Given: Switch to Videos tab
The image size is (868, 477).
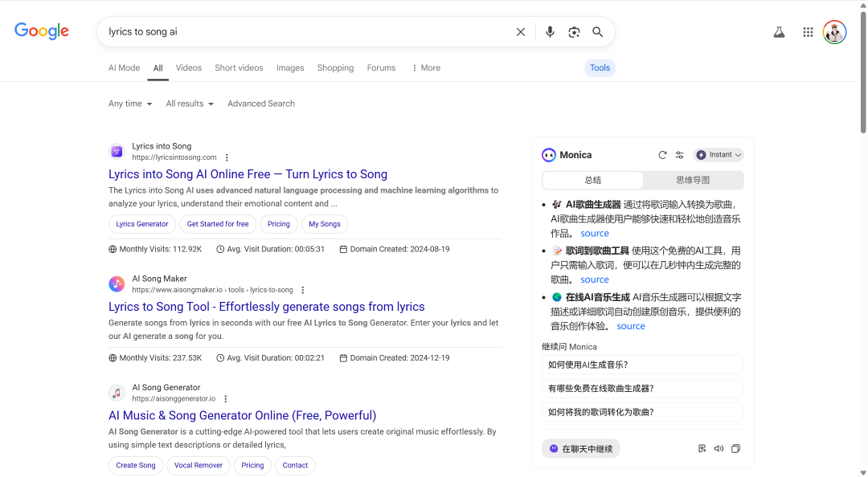Looking at the screenshot, I should coord(189,67).
